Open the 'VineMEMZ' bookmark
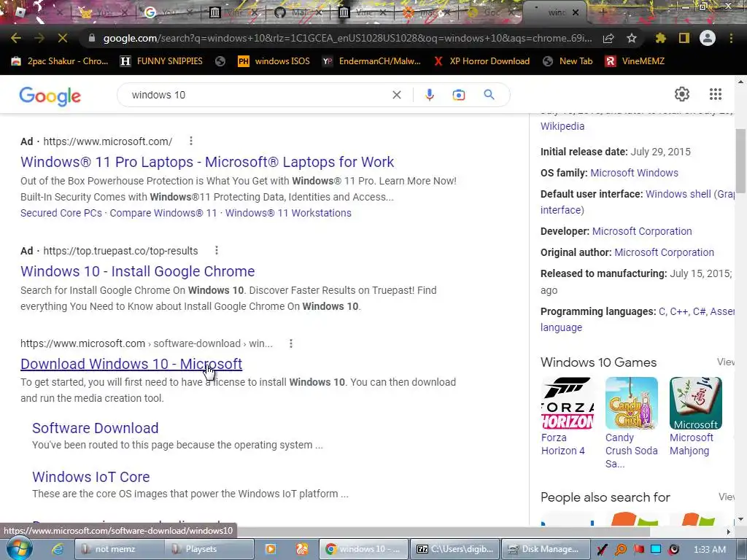Viewport: 747px width, 560px height. 635,61
